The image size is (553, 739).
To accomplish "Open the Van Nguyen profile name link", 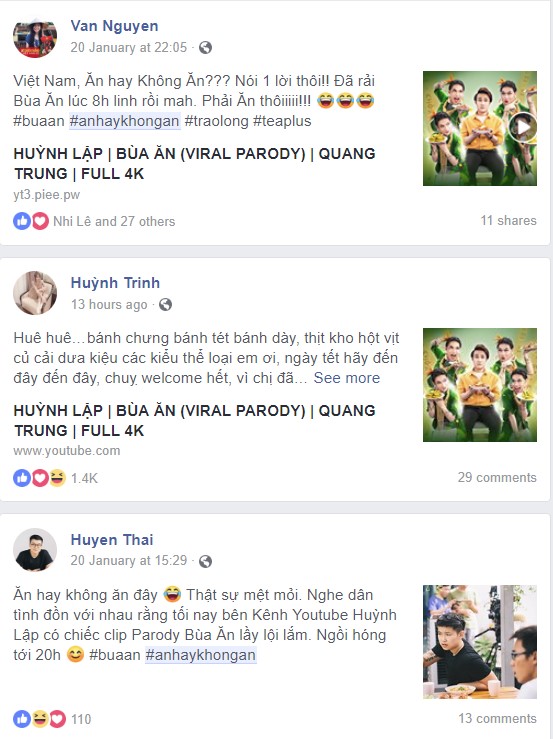I will click(x=115, y=26).
